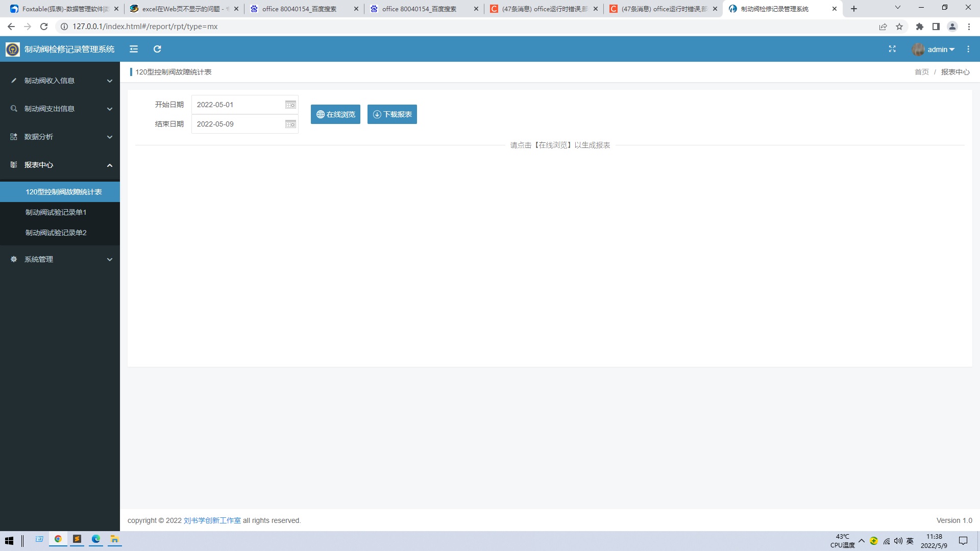Image resolution: width=980 pixels, height=551 pixels.
Task: Follow the 刘书学创新工作室 footer link
Action: click(x=212, y=520)
